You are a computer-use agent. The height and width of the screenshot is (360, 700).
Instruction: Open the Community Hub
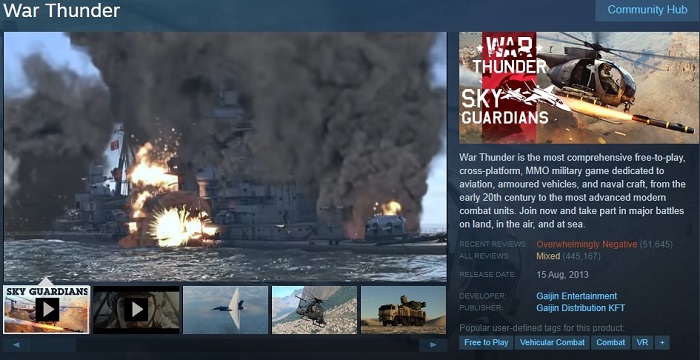click(x=647, y=10)
